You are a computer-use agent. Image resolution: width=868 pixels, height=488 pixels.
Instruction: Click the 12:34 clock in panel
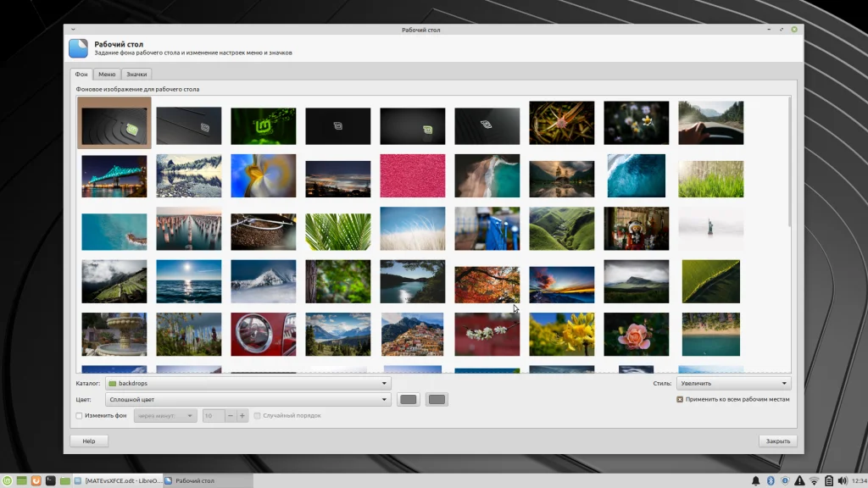[x=860, y=481]
